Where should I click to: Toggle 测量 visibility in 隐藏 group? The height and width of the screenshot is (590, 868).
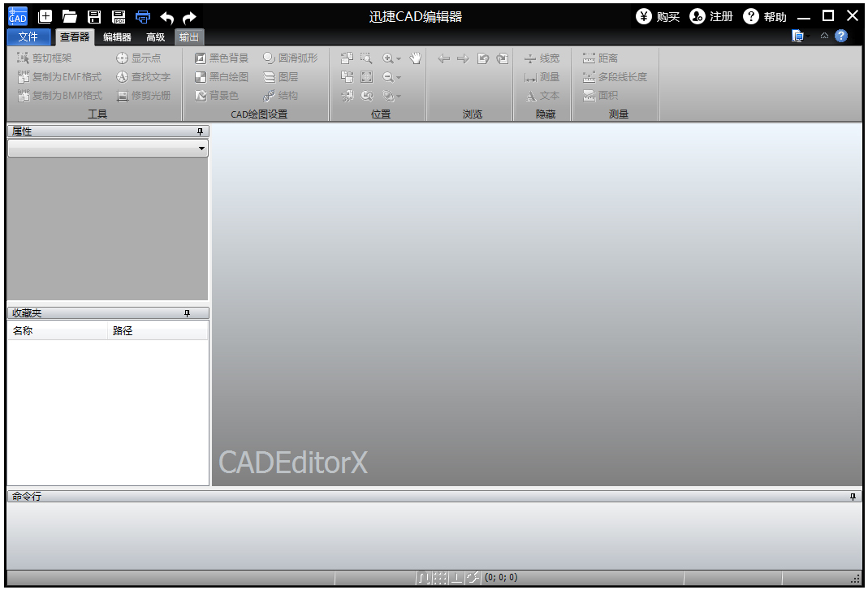tap(542, 77)
